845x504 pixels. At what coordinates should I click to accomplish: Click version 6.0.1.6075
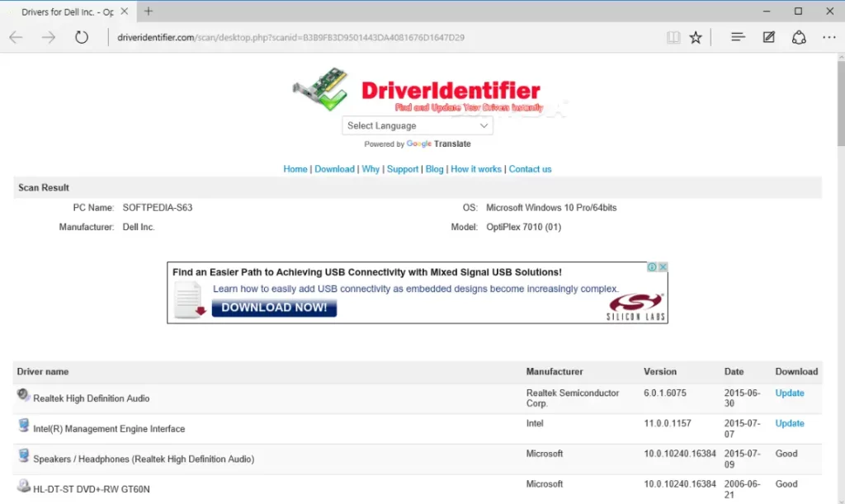(x=665, y=393)
